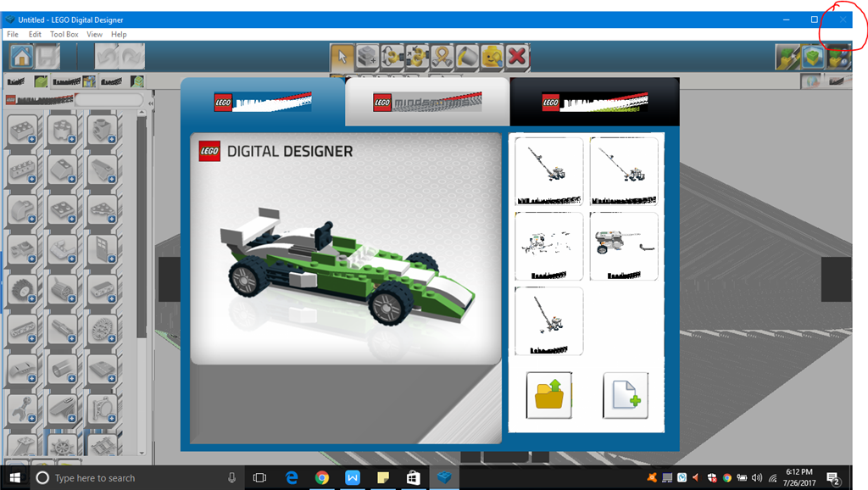Open the Technic axle category
This screenshot has height=490, width=868.
coord(63,330)
